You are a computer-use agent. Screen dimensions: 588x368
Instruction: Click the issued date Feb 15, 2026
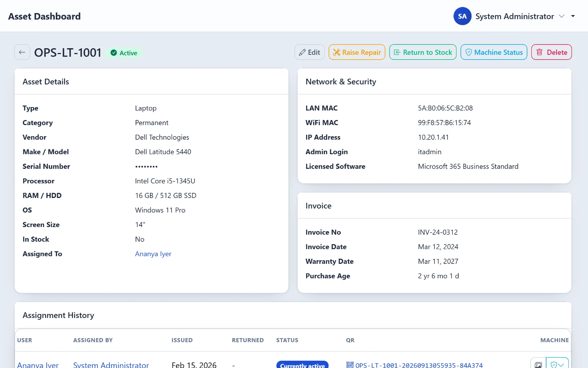point(194,365)
